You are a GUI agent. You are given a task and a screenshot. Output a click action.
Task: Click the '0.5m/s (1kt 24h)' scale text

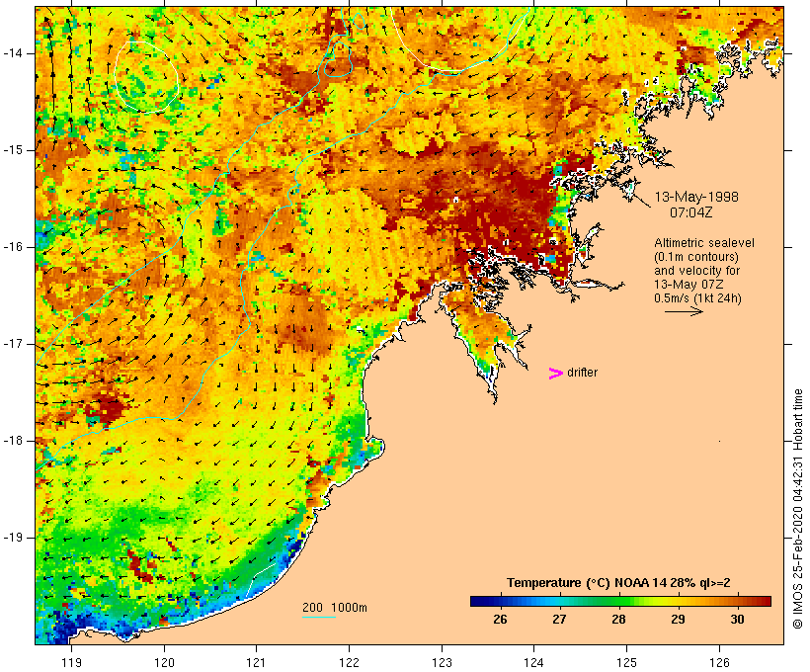(x=697, y=298)
